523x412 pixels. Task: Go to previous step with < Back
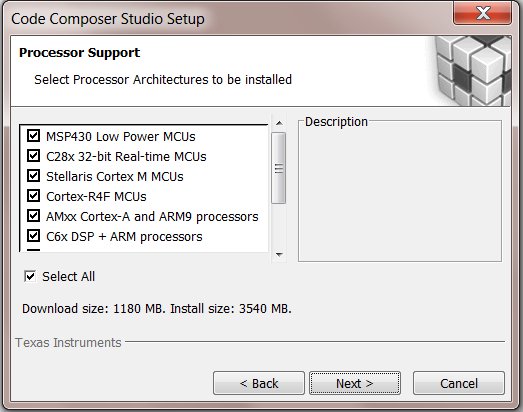[259, 383]
